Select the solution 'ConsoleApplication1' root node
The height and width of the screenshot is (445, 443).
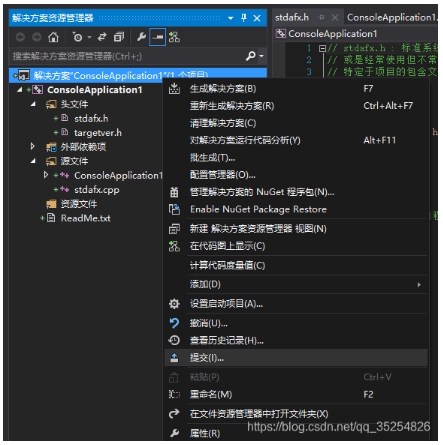coord(138,75)
